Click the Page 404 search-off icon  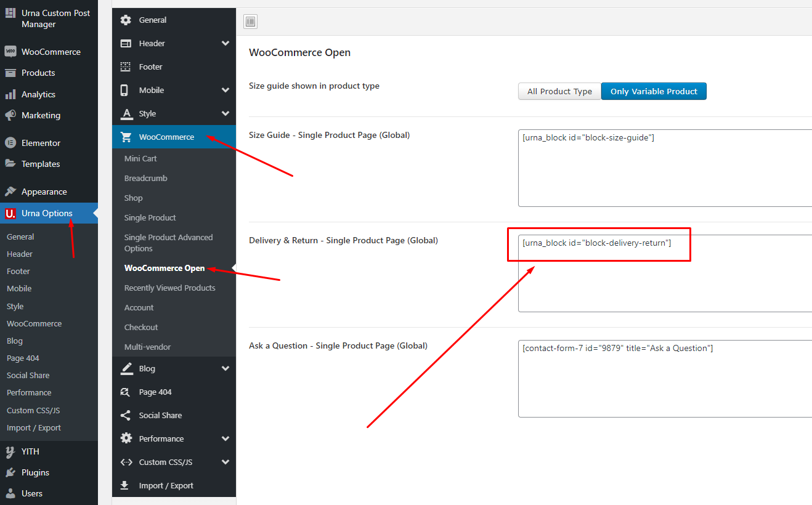126,392
